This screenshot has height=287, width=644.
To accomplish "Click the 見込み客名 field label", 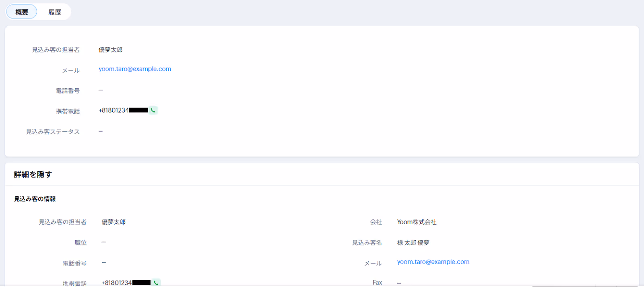I will tap(367, 243).
